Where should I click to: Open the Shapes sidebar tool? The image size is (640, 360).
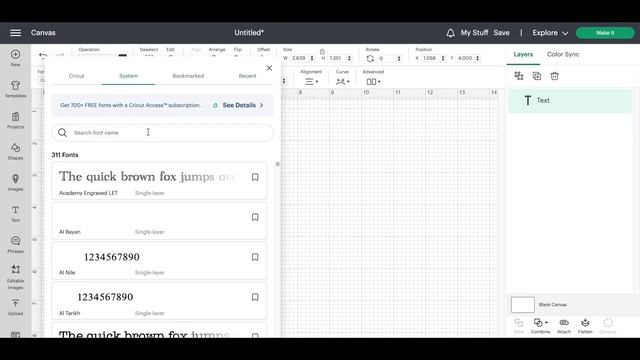(16, 151)
